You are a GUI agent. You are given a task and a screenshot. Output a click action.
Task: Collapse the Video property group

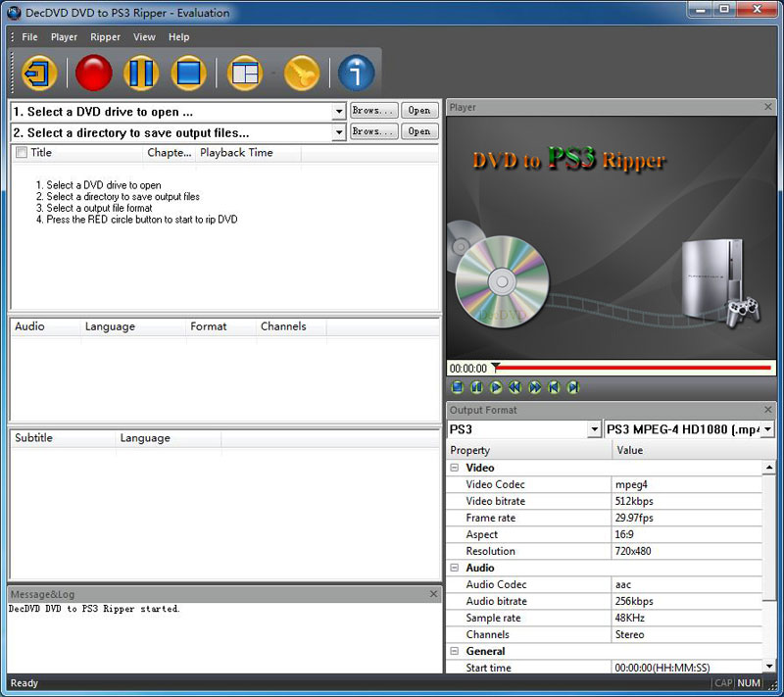(455, 468)
